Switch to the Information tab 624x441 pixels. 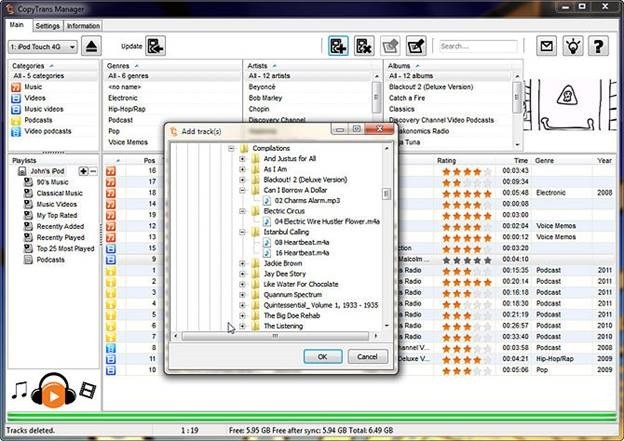pos(83,26)
